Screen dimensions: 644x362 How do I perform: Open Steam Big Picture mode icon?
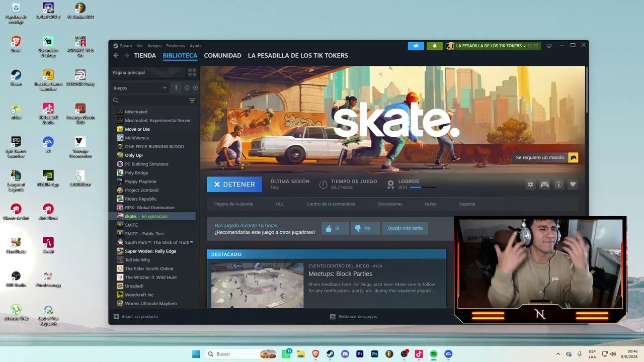[x=549, y=46]
